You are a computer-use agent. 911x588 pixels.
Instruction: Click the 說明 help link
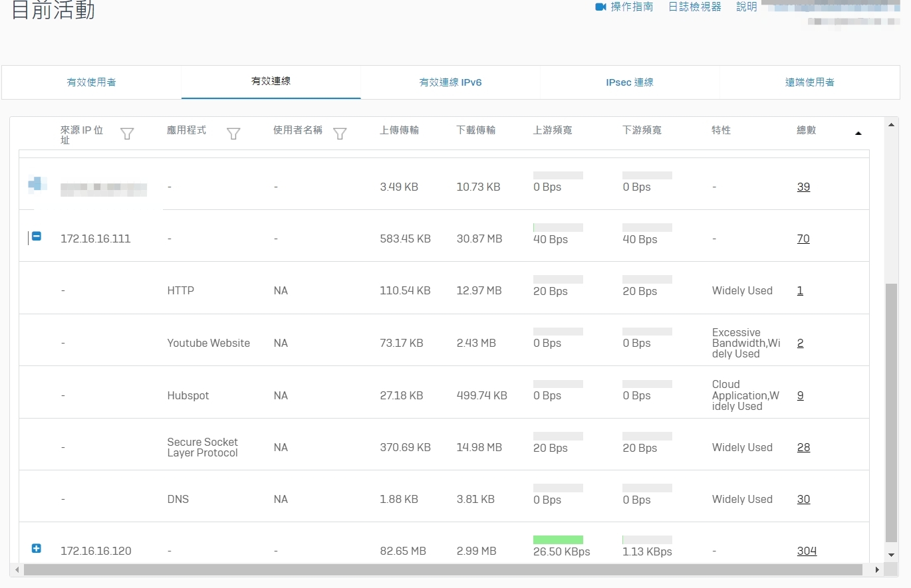746,7
